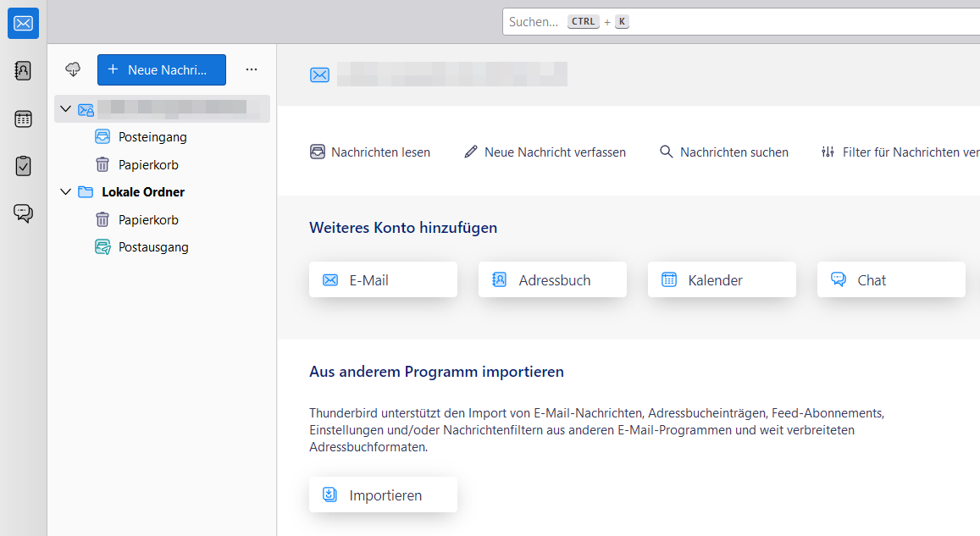The image size is (980, 536).
Task: Click the account envelope icon in header
Action: click(320, 75)
